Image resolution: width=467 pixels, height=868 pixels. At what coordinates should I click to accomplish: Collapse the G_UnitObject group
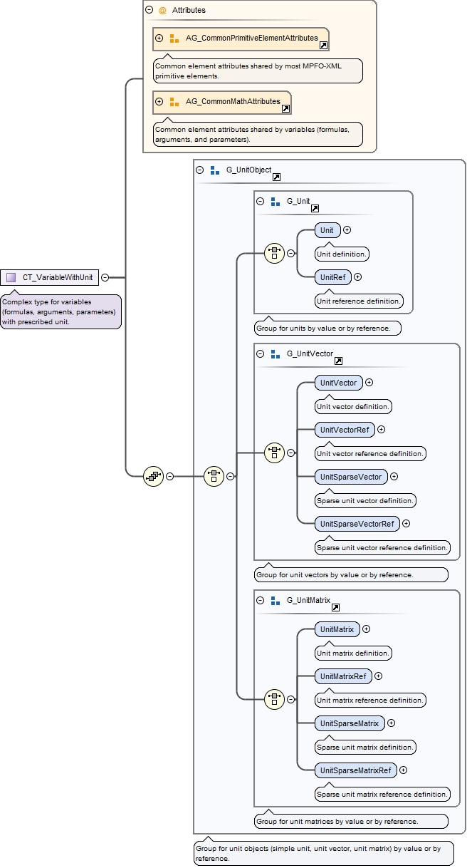[199, 170]
